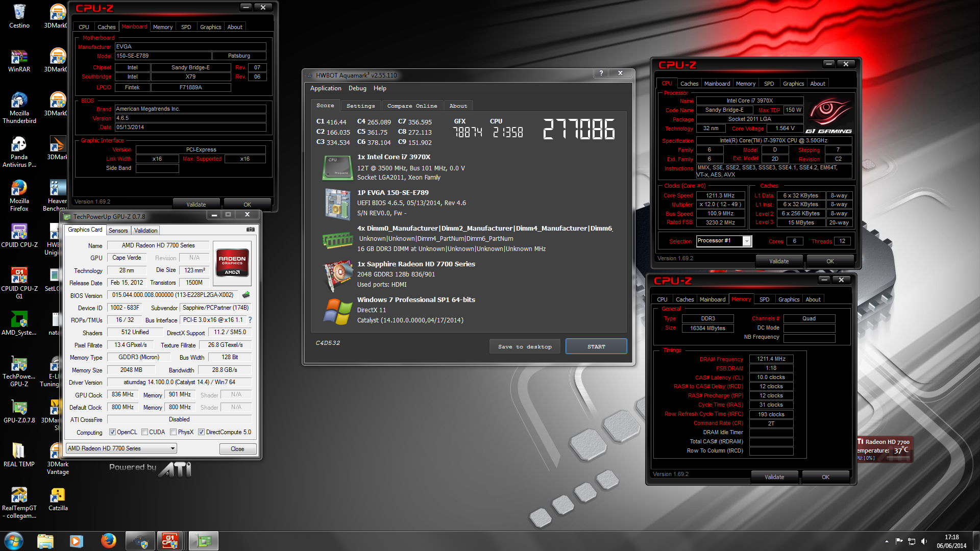Viewport: 980px width, 551px height.
Task: Open the GPU-Z.0.7.8 desktop icon
Action: (x=19, y=411)
